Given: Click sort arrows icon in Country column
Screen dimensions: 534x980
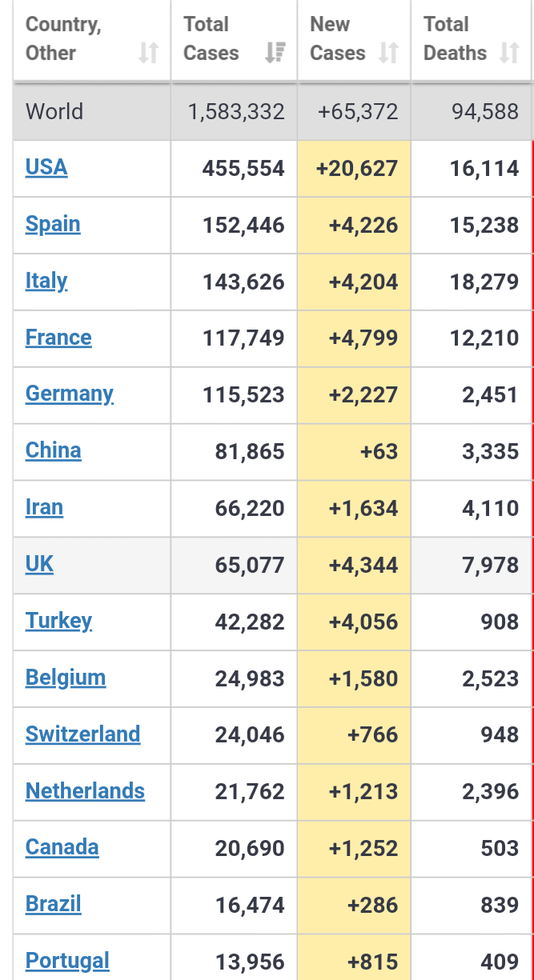Looking at the screenshot, I should pyautogui.click(x=148, y=54).
